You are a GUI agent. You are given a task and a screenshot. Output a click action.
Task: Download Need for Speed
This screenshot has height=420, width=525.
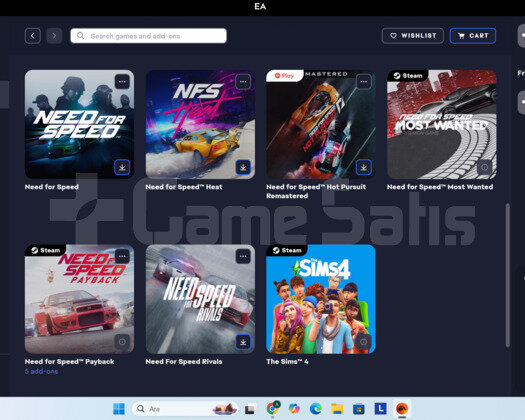[x=122, y=167]
